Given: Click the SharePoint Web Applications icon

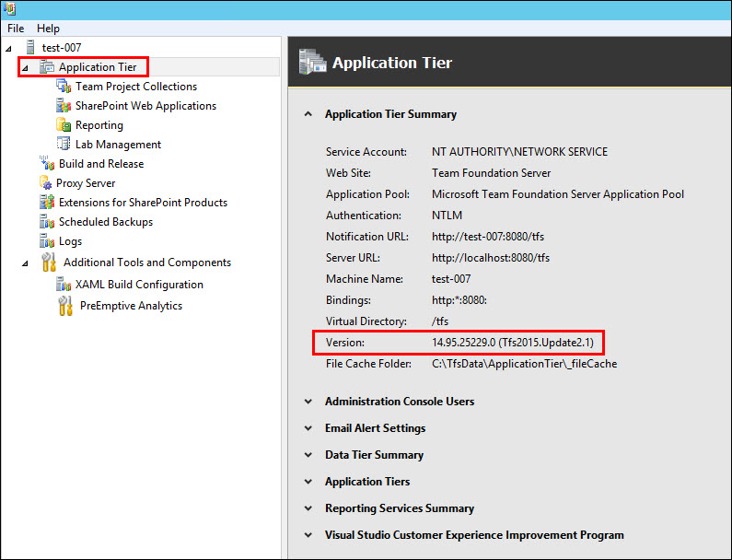Looking at the screenshot, I should (64, 106).
